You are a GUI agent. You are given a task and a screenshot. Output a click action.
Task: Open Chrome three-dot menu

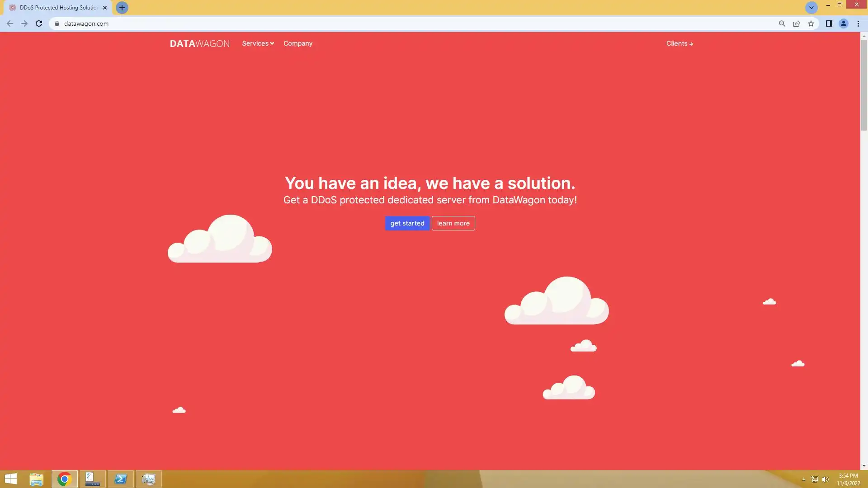(x=858, y=23)
